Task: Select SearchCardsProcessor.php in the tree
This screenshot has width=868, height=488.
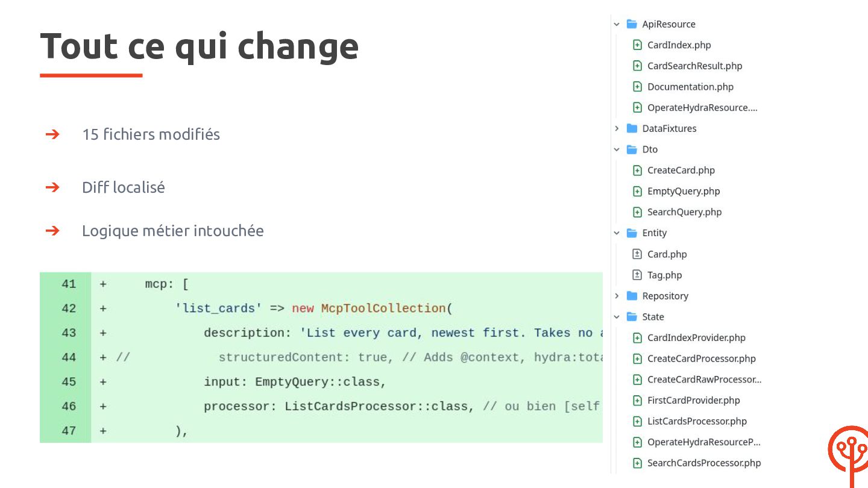Action: (x=704, y=463)
